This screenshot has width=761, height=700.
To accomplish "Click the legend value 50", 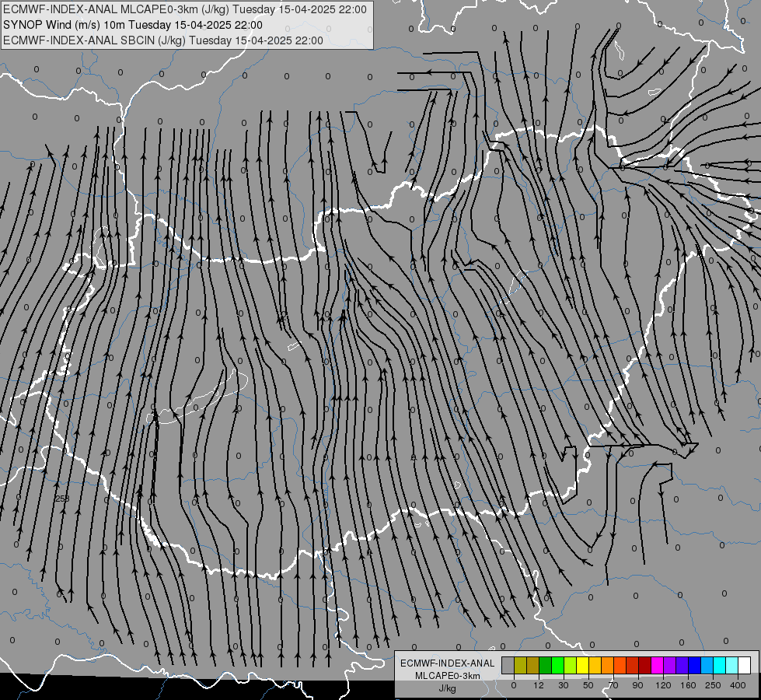I will pos(588,685).
